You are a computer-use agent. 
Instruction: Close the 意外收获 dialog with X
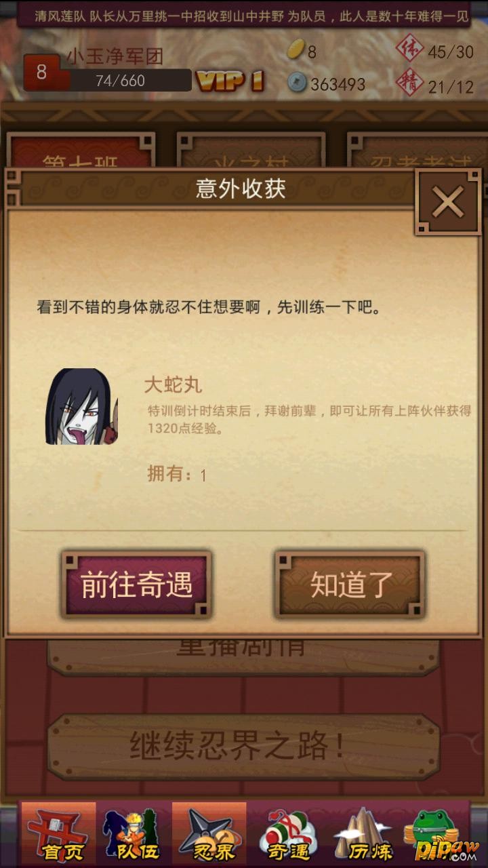(448, 201)
